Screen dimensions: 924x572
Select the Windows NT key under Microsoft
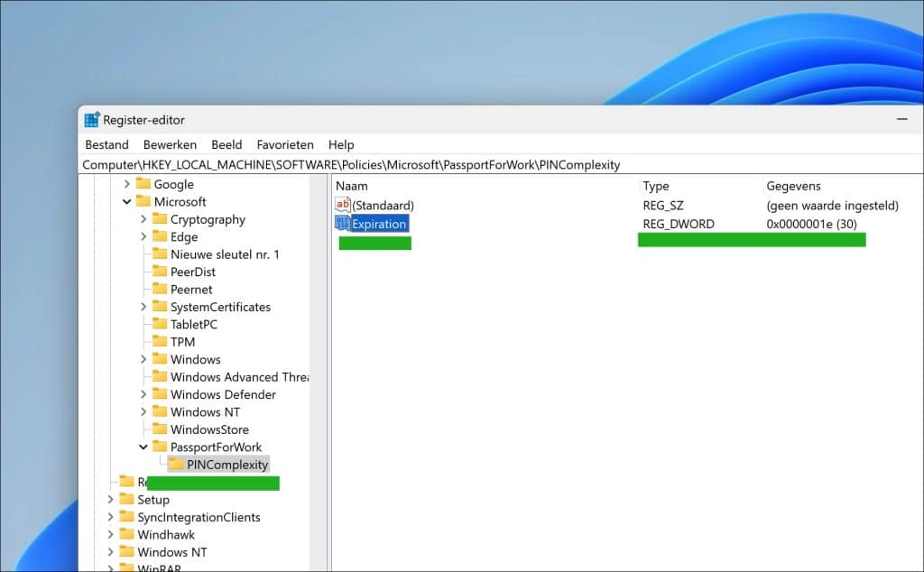click(205, 411)
